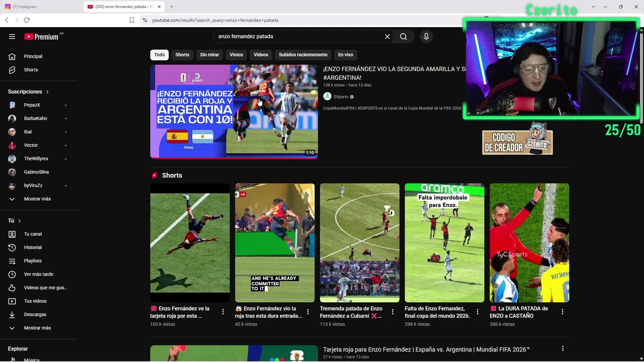Screen dimensions: 644x362
Task: Open the tab search dropdown arrow
Action: tap(593, 7)
